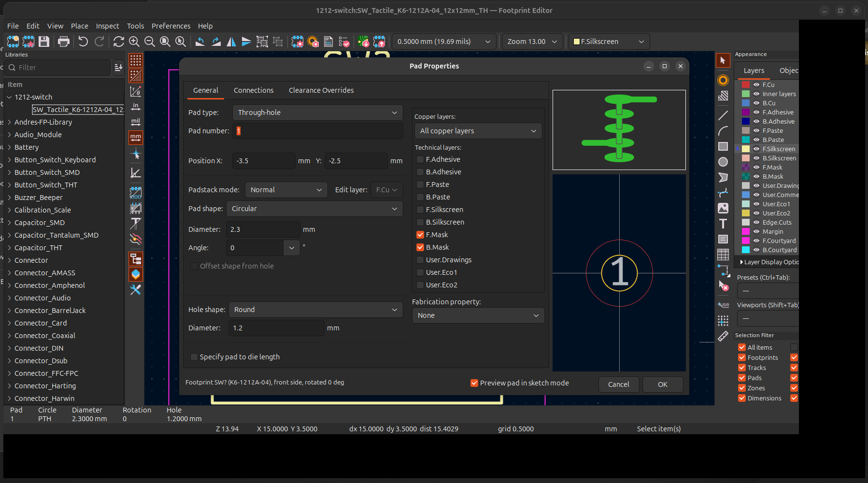The width and height of the screenshot is (868, 483).
Task: Open the Pad type dropdown
Action: 317,113
